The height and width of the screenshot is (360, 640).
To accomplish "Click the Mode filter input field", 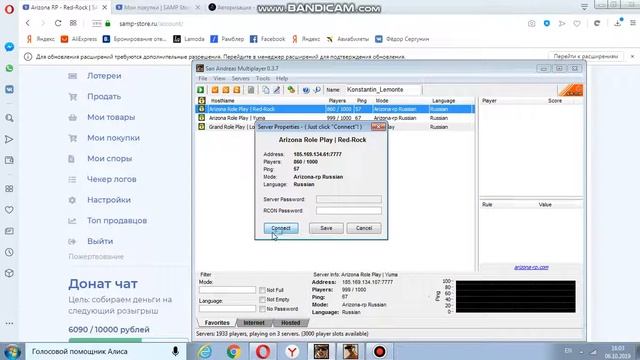I will (x=227, y=290).
